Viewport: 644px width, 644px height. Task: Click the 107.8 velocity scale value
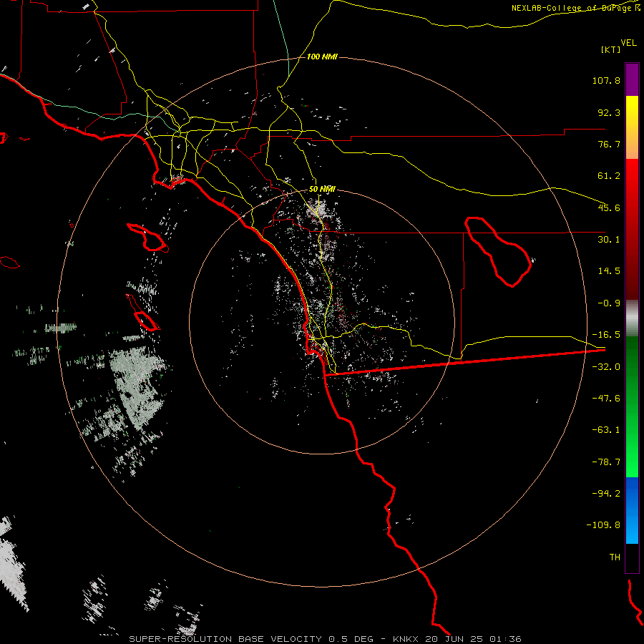[x=606, y=80]
